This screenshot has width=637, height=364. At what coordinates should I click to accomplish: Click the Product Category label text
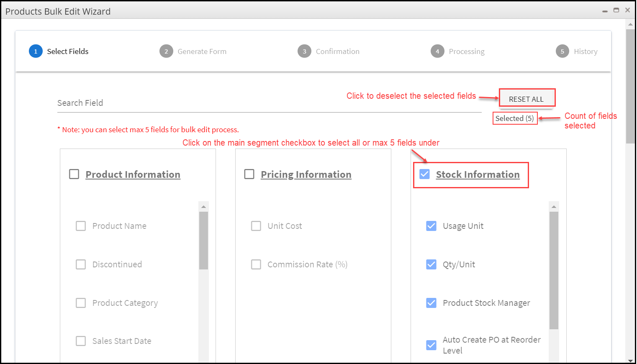[x=125, y=303]
